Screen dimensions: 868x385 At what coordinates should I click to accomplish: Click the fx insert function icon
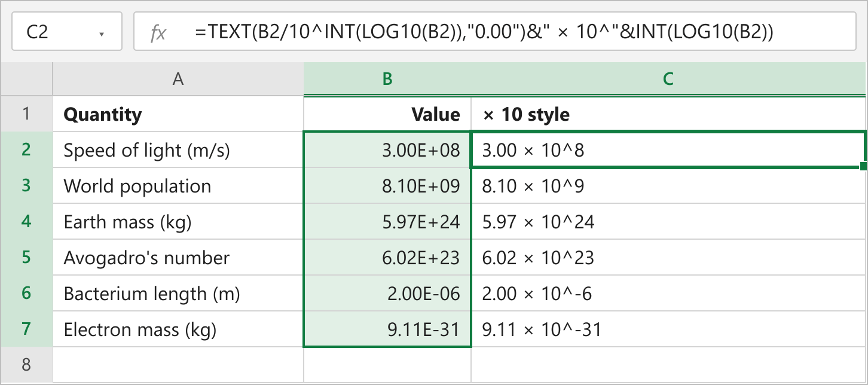click(x=158, y=33)
